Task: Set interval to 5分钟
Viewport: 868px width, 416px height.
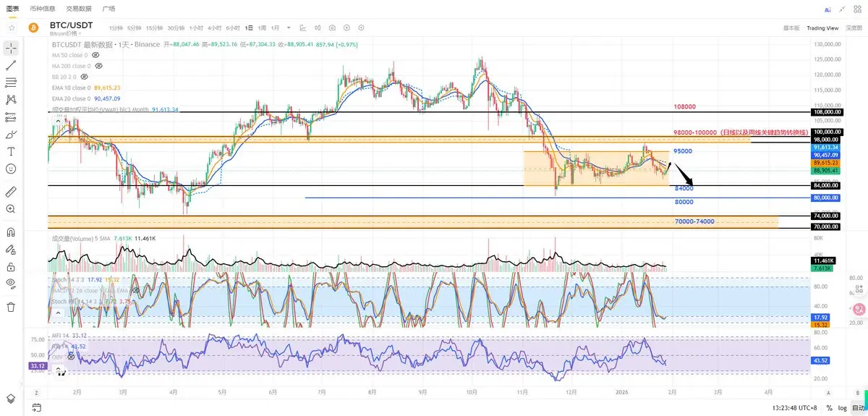Action: (134, 27)
